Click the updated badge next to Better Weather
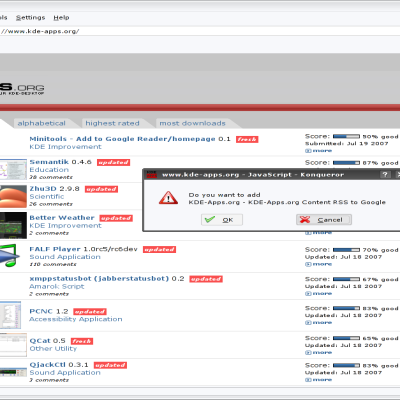 pos(116,218)
